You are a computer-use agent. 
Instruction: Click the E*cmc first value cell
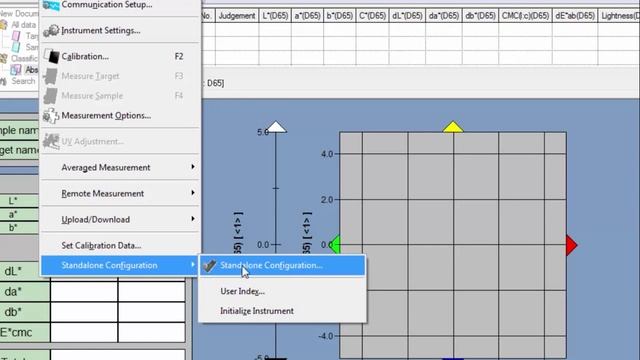[84, 332]
